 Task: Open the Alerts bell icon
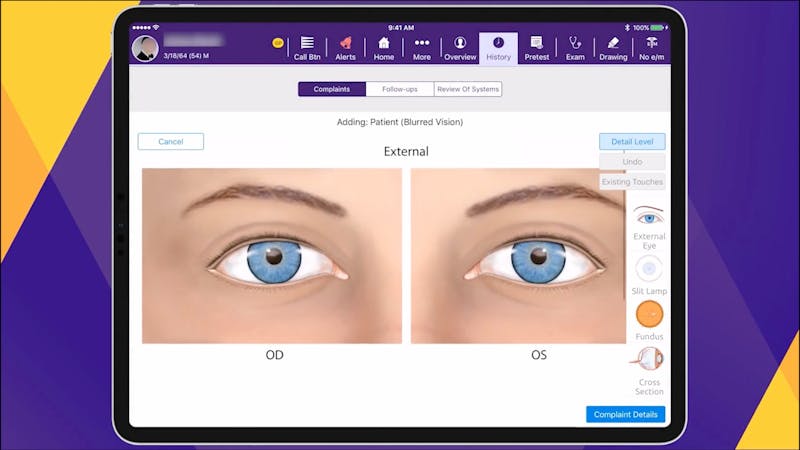point(345,48)
